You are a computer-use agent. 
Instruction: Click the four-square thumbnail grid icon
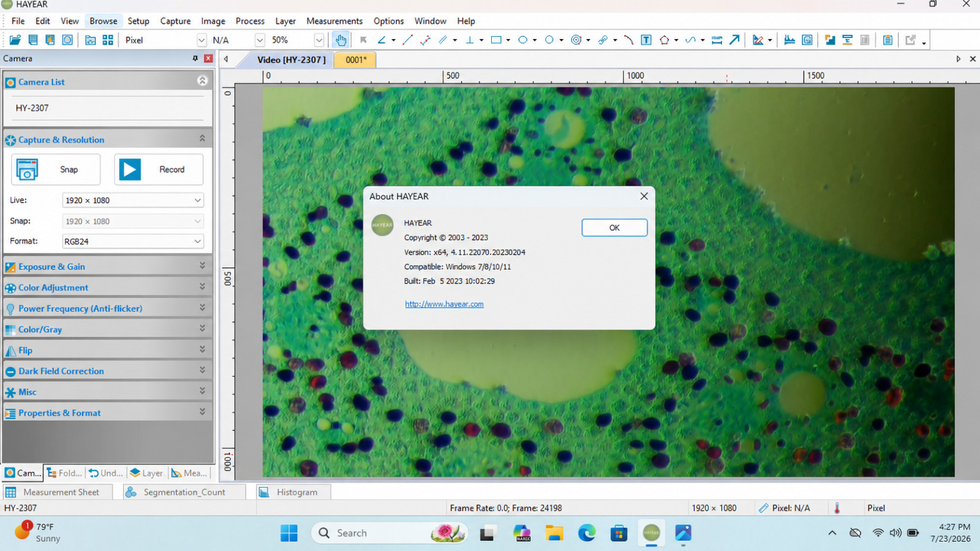pos(108,40)
